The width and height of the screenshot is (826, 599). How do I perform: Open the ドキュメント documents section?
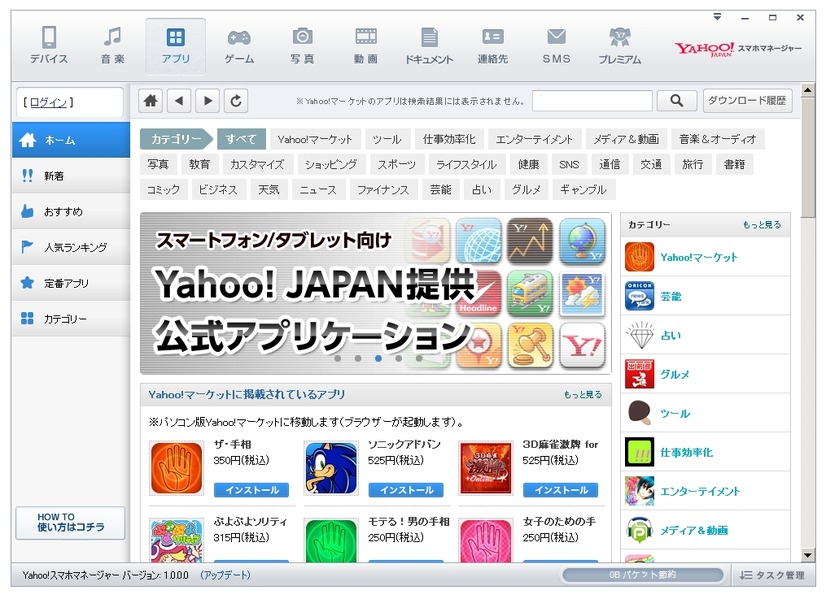point(429,46)
